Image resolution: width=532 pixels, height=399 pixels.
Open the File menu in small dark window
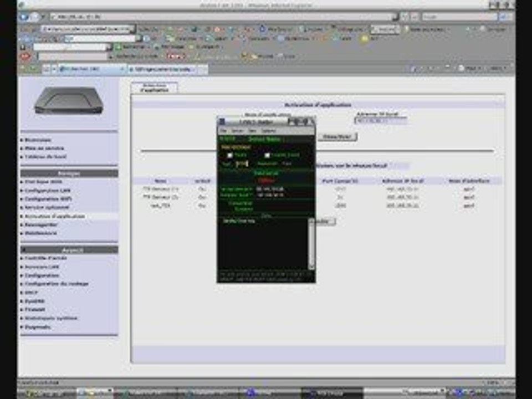coord(223,131)
